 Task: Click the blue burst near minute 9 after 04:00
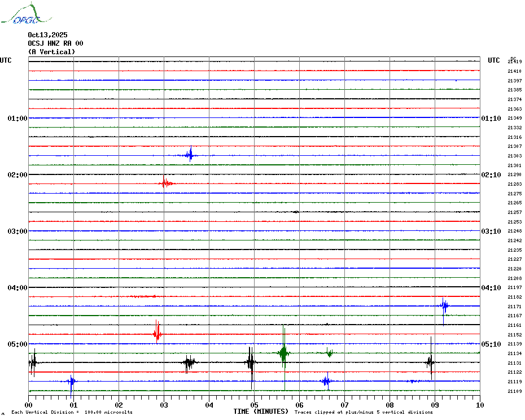pos(444,306)
